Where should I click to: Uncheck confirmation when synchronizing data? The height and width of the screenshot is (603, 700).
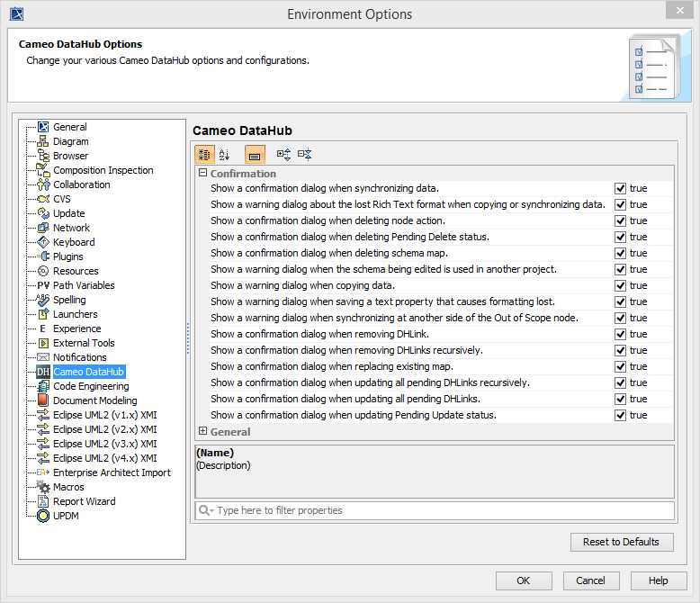[620, 188]
